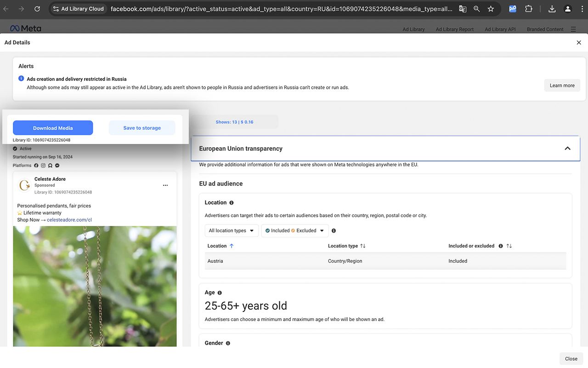This screenshot has width=588, height=368.
Task: Click the Celeste Adore logo avatar
Action: [x=24, y=185]
